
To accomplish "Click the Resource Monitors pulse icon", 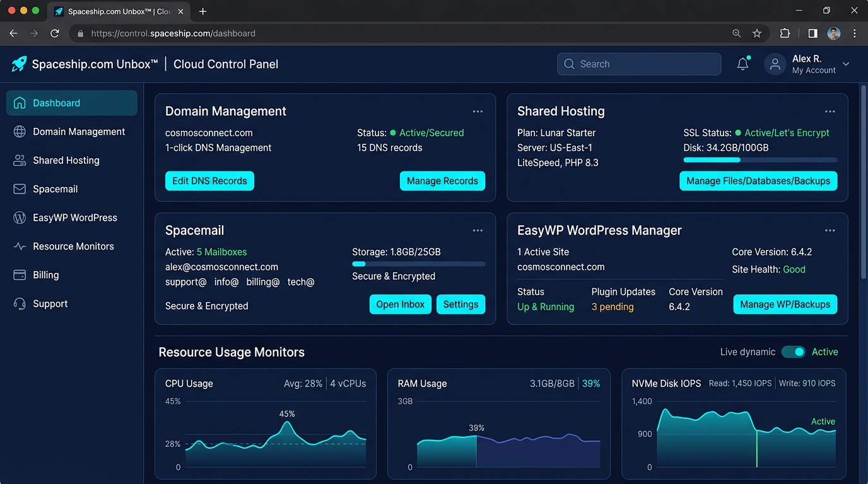I will [20, 246].
